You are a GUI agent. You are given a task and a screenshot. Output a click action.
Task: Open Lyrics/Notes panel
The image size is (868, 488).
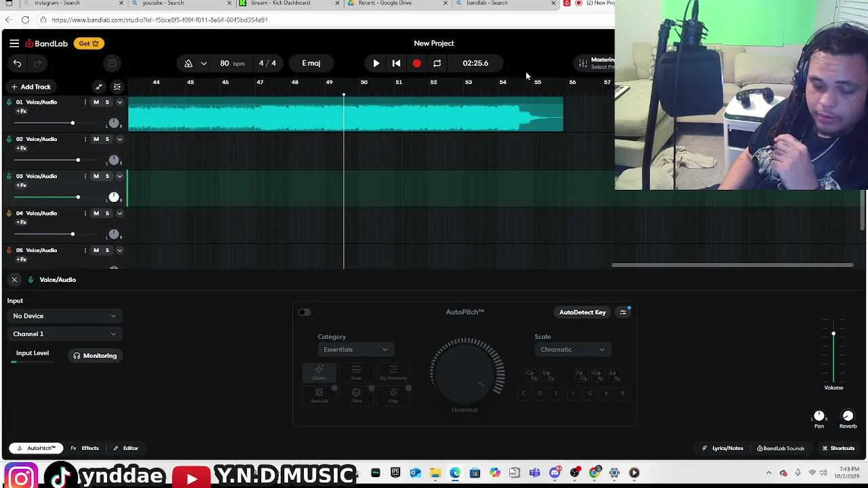click(723, 448)
